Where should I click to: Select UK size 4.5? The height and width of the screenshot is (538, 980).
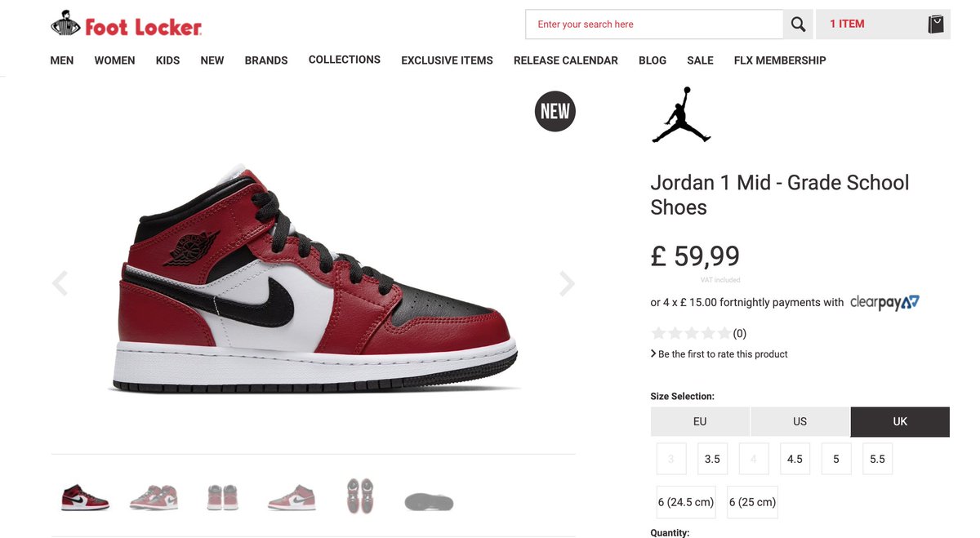click(x=795, y=459)
